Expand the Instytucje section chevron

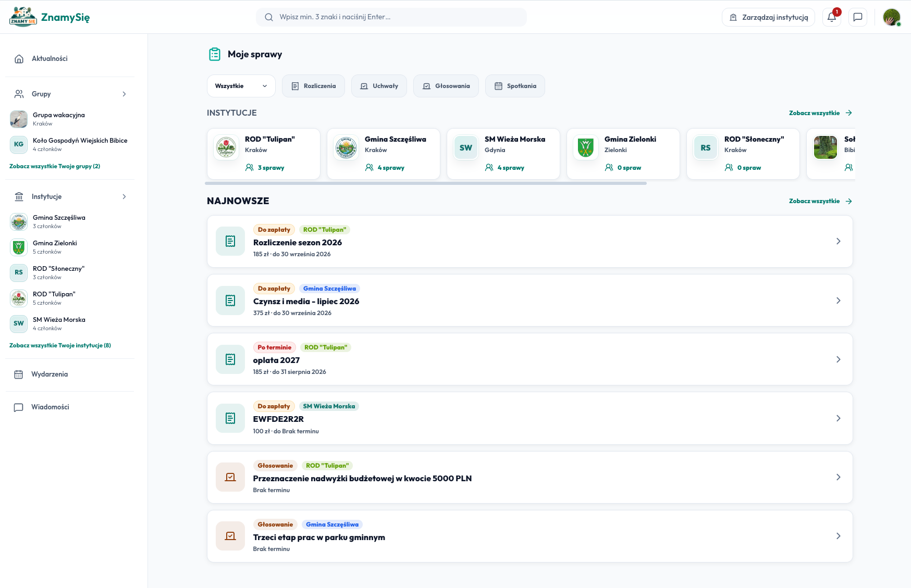124,197
